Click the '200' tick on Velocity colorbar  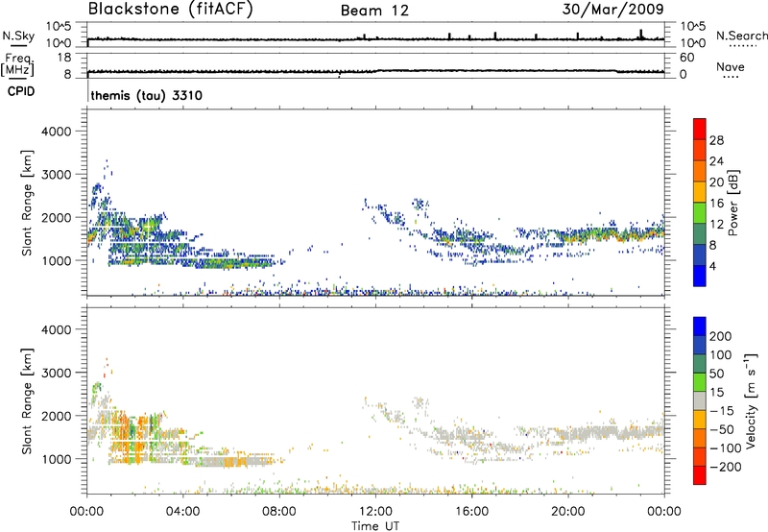[x=721, y=336]
